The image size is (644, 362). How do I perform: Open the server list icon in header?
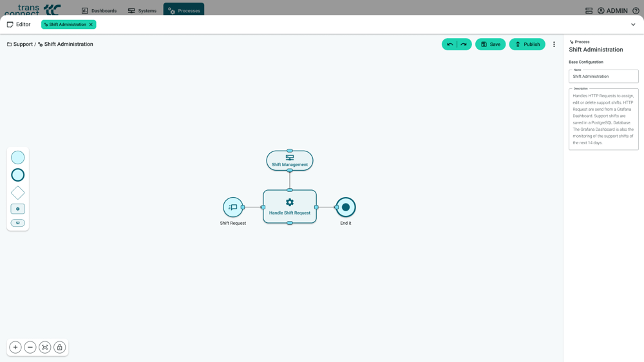(589, 11)
